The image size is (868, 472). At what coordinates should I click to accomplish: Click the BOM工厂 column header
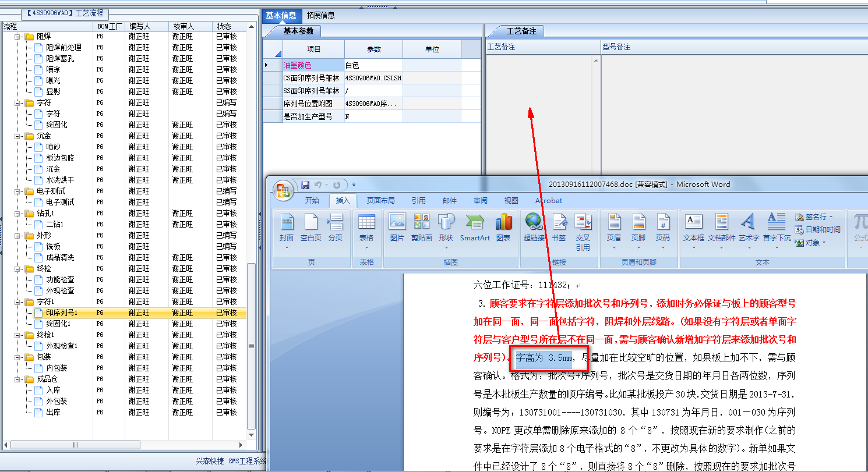coord(110,26)
